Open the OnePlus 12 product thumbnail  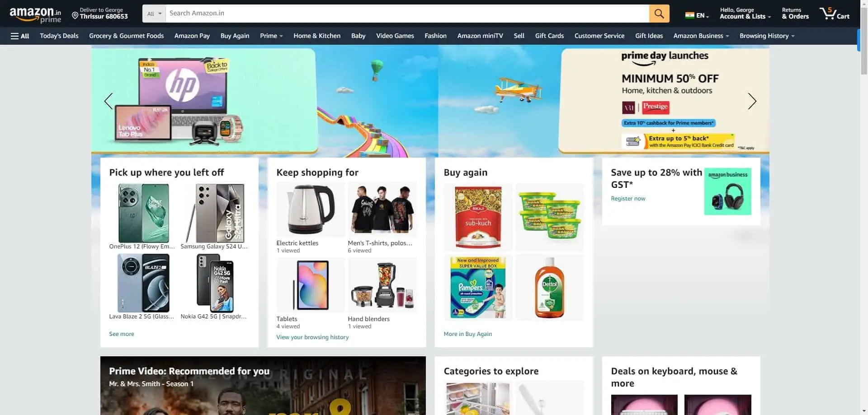pyautogui.click(x=143, y=213)
